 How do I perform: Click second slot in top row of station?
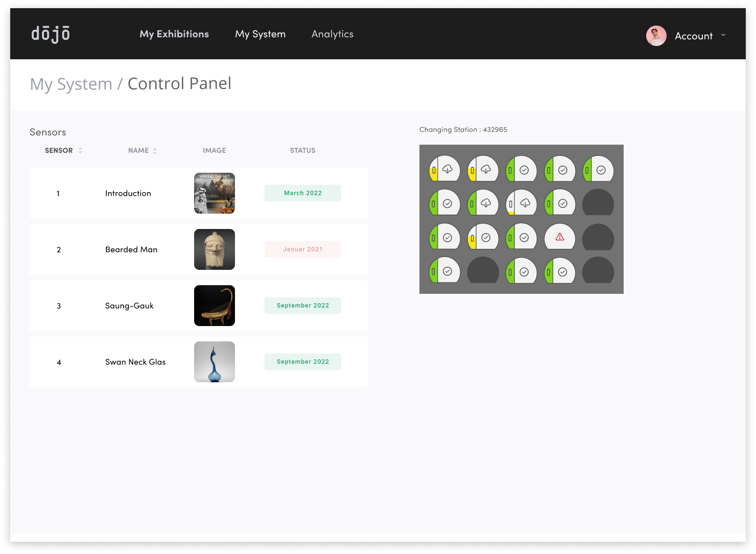[483, 169]
